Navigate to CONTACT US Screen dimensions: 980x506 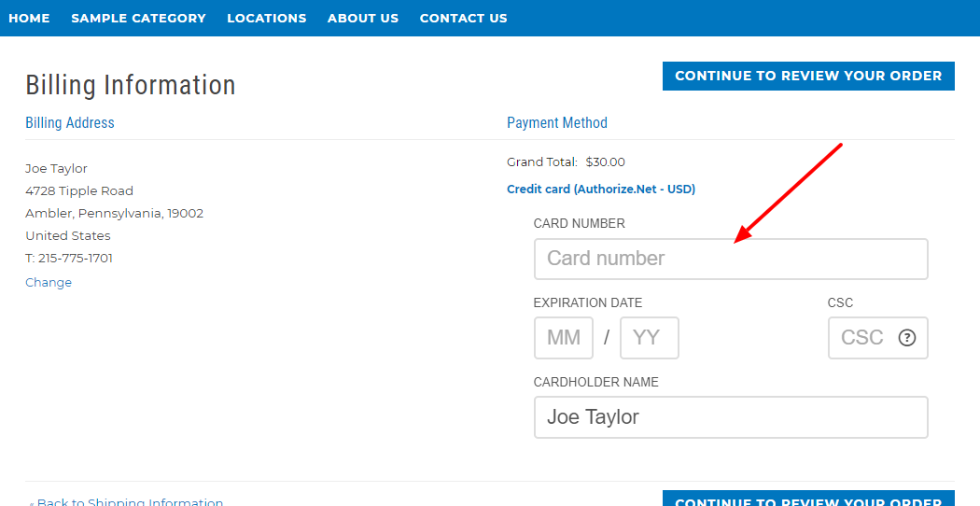point(463,18)
